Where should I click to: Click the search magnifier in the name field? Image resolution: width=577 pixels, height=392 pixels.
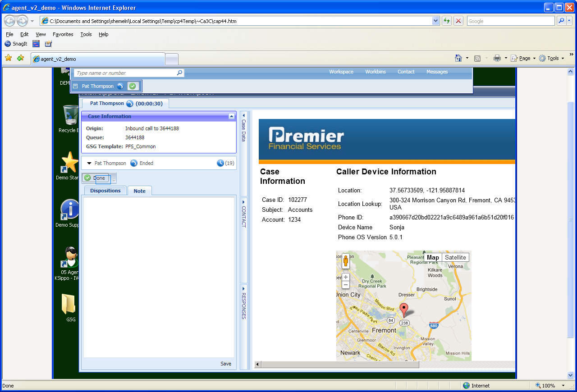(179, 73)
